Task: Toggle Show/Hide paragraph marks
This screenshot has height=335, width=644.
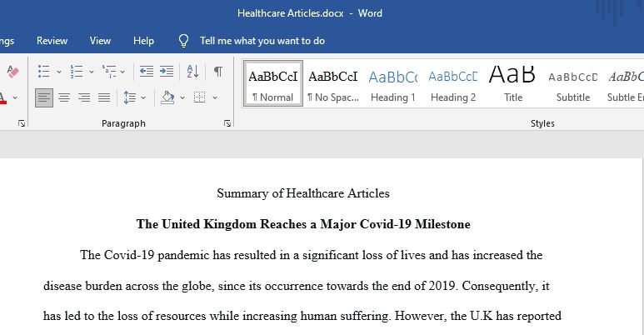Action: [218, 72]
